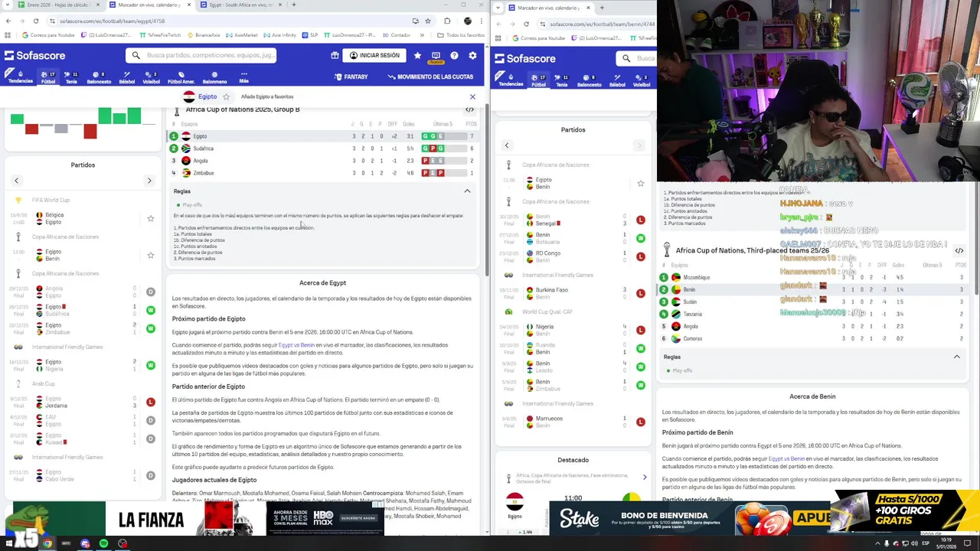
Task: Open Más sports menu in left Sofascore
Action: pos(243,77)
